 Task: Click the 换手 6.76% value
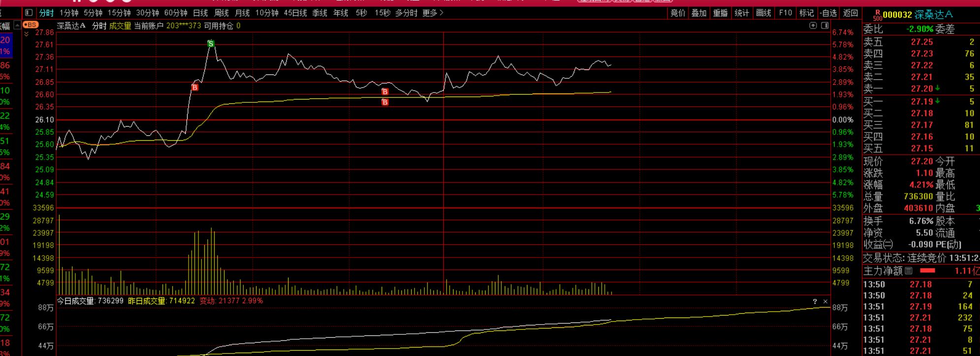921,221
